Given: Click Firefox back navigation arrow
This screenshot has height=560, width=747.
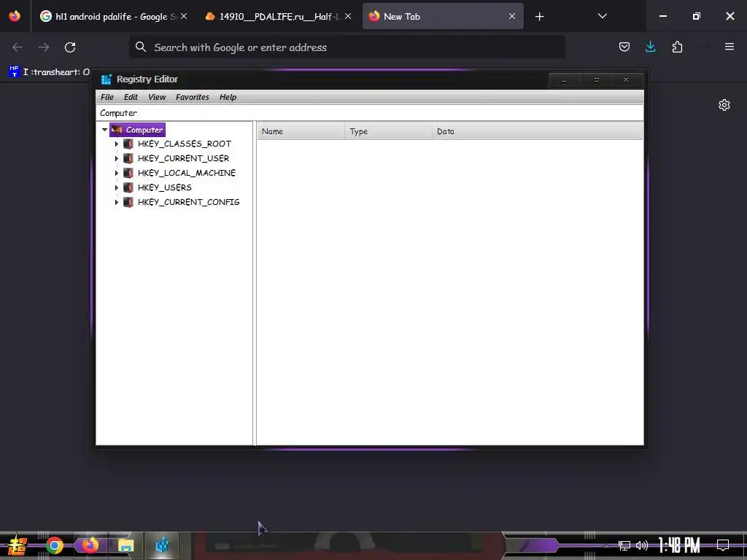Looking at the screenshot, I should click(x=18, y=47).
